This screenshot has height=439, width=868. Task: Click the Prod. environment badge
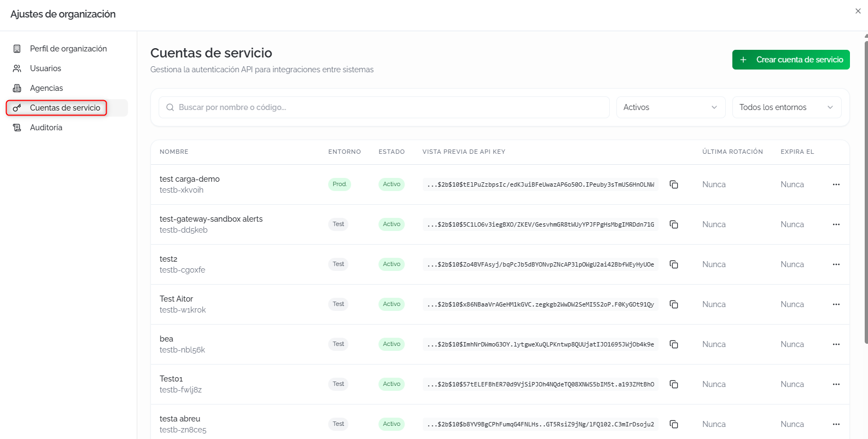pos(340,184)
